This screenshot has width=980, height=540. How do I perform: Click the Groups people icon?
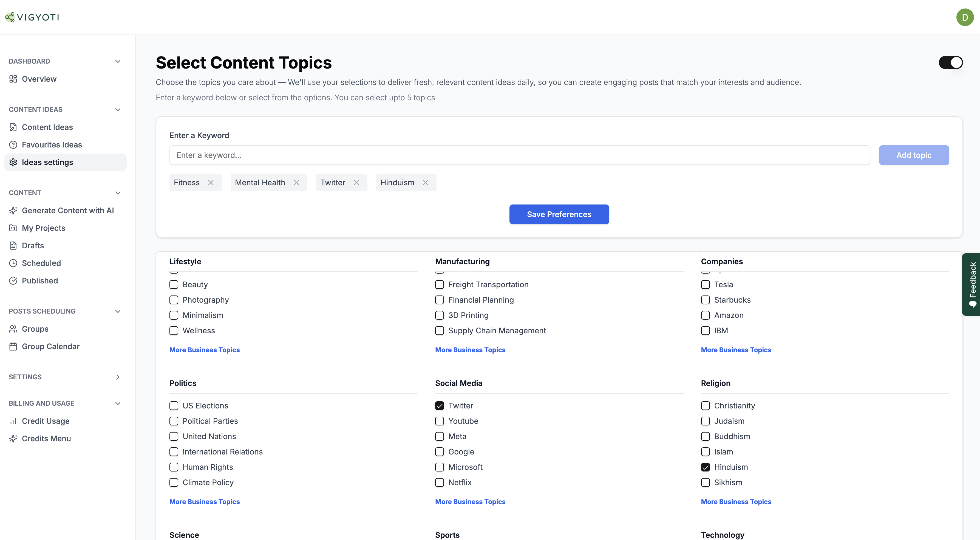(13, 329)
